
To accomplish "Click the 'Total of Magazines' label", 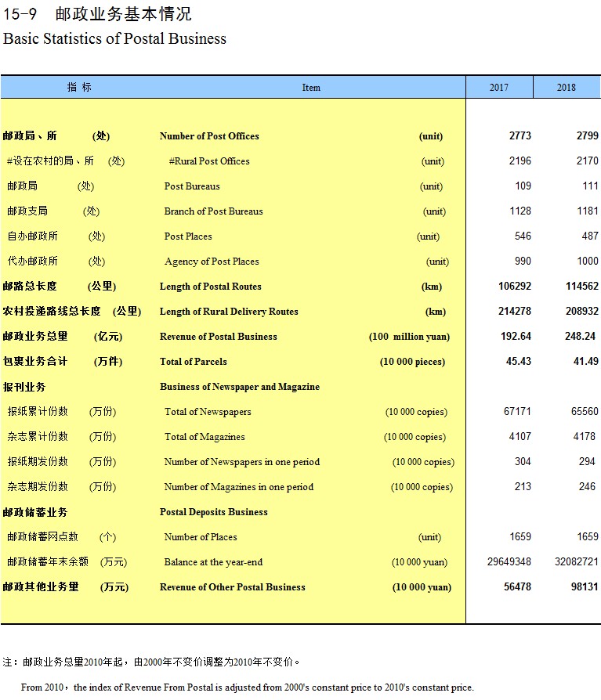I will pos(205,437).
